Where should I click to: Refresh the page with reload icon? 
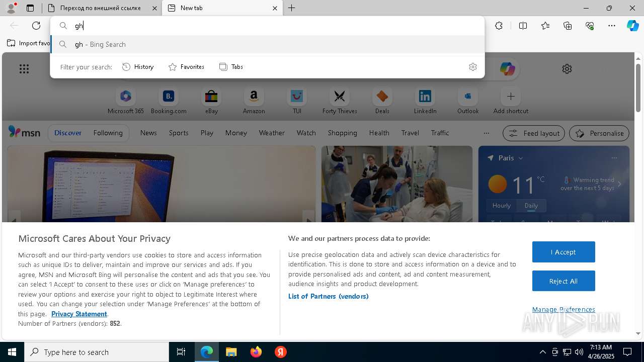click(x=36, y=26)
